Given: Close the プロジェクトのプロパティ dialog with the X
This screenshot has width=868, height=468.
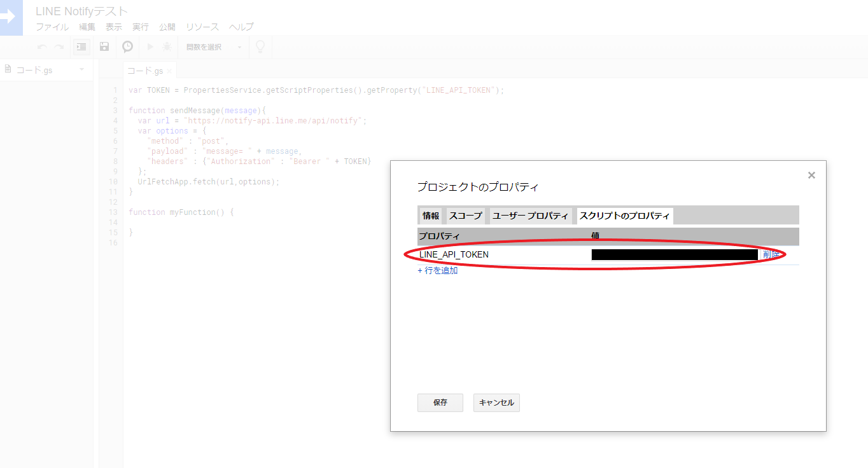Looking at the screenshot, I should [811, 175].
